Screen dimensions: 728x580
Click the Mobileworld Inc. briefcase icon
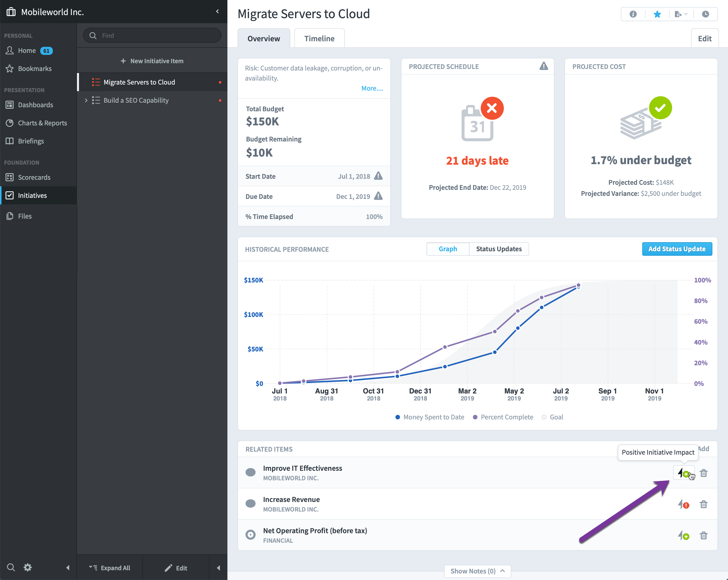point(11,12)
